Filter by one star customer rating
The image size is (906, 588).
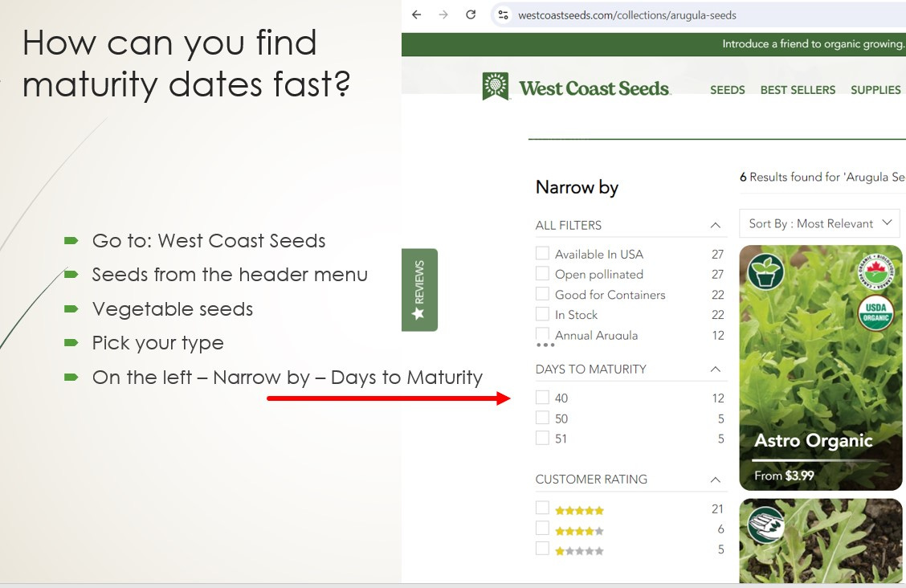[542, 548]
